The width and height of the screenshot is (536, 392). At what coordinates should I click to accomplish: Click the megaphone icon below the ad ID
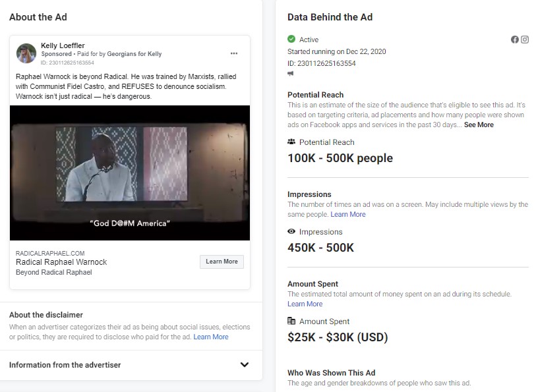coord(291,73)
